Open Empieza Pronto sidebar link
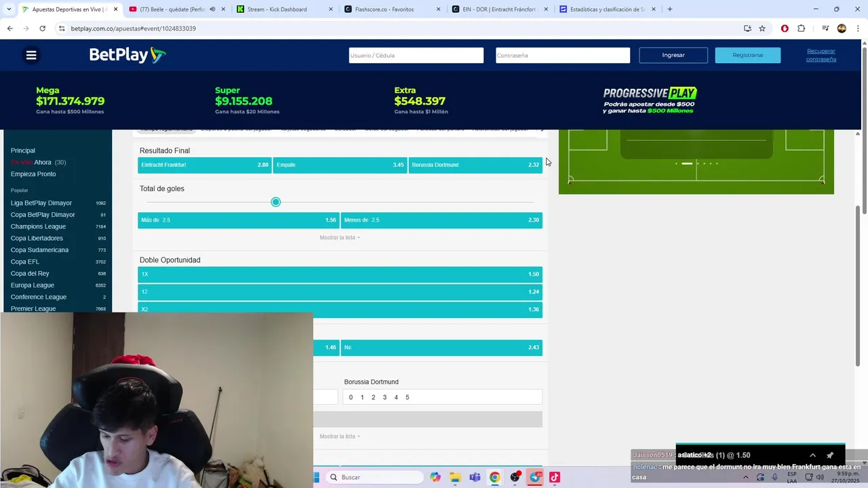This screenshot has width=868, height=488. click(x=33, y=174)
